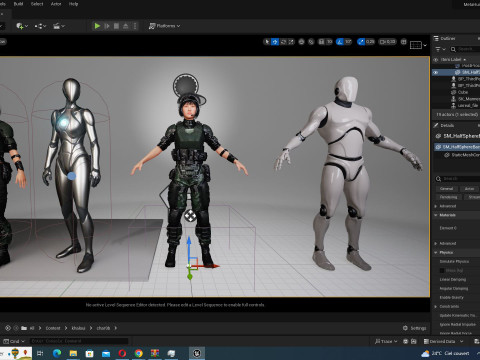The height and width of the screenshot is (360, 480).
Task: Toggle scale snapping
Action: click(361, 42)
